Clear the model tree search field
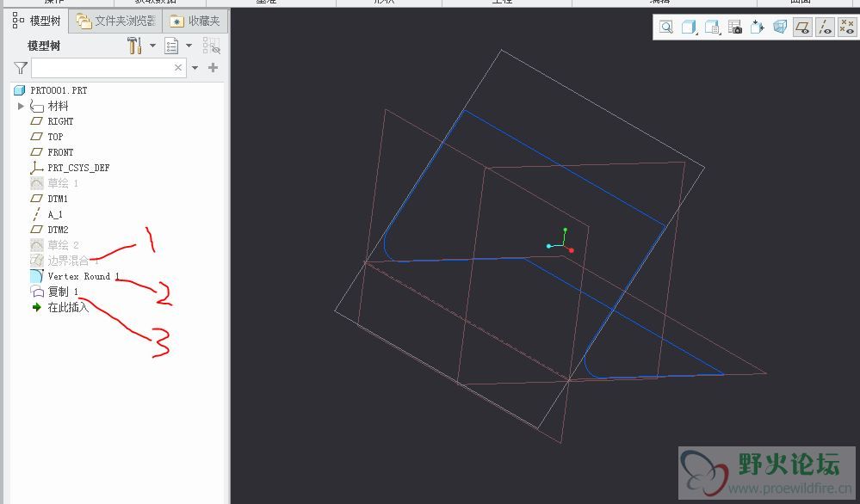Screen dimensions: 860x504 [178, 67]
